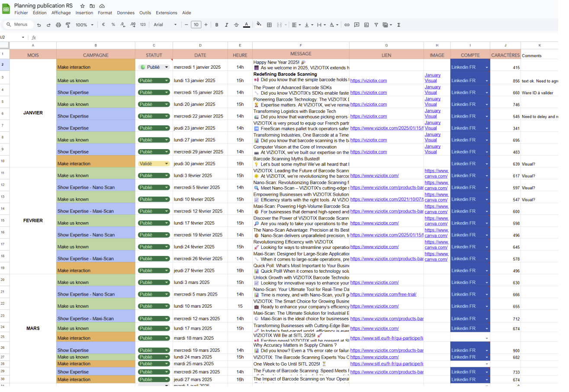Toggle strikethrough formatting
The image size is (569, 392).
pyautogui.click(x=236, y=25)
